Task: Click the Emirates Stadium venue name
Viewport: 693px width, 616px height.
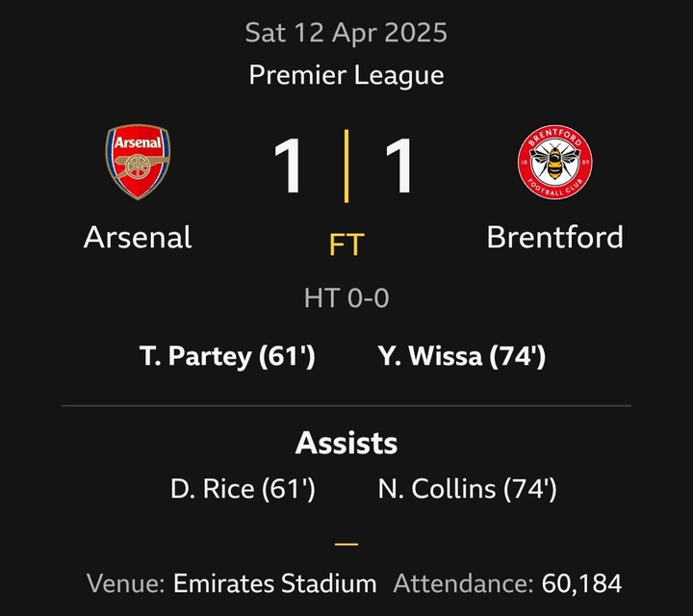Action: 275,583
